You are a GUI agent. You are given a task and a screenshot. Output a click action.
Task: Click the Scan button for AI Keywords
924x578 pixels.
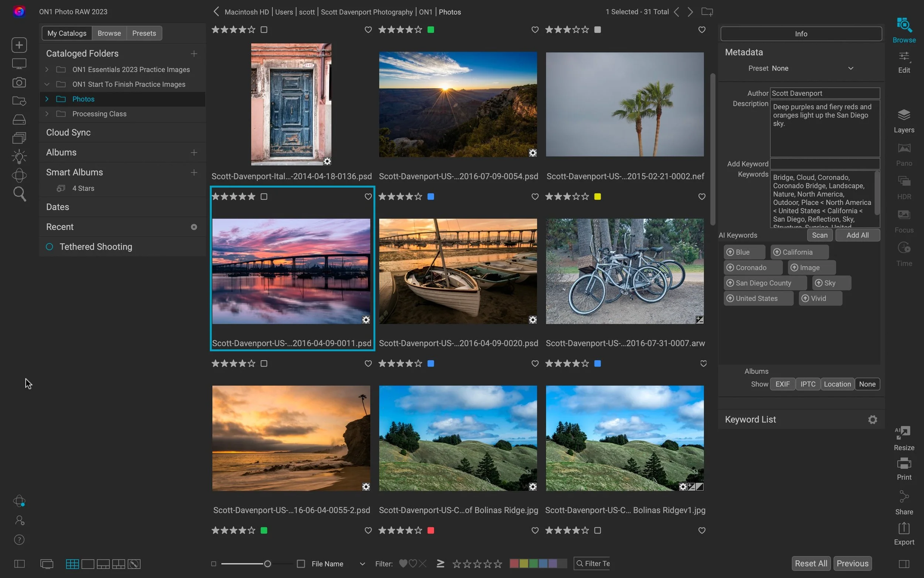tap(820, 235)
